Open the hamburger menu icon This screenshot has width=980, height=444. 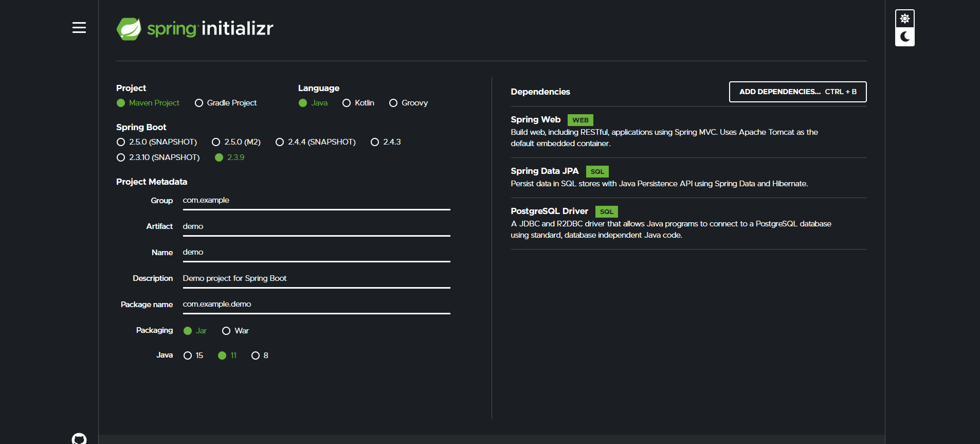(x=79, y=28)
